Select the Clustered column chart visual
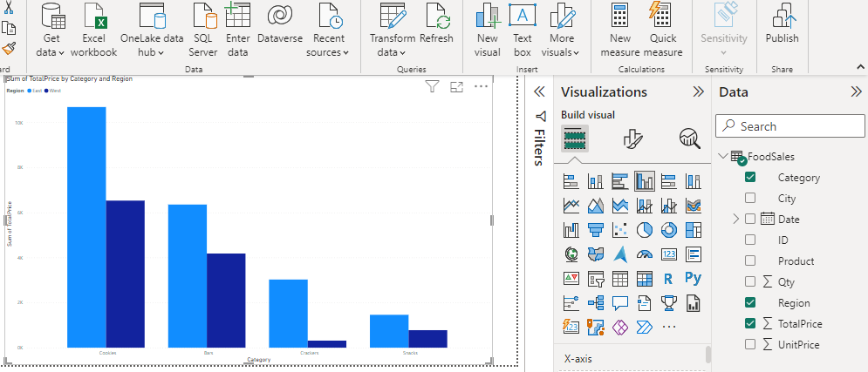The height and width of the screenshot is (372, 868). click(x=645, y=180)
